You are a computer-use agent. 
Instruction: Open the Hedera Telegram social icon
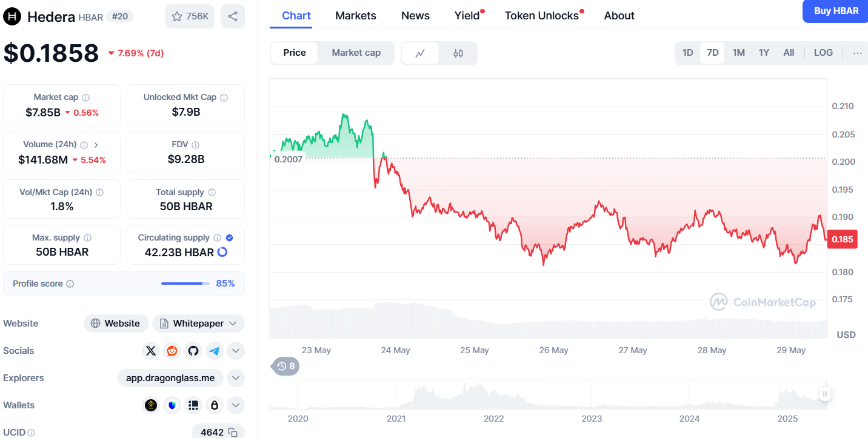pyautogui.click(x=215, y=351)
